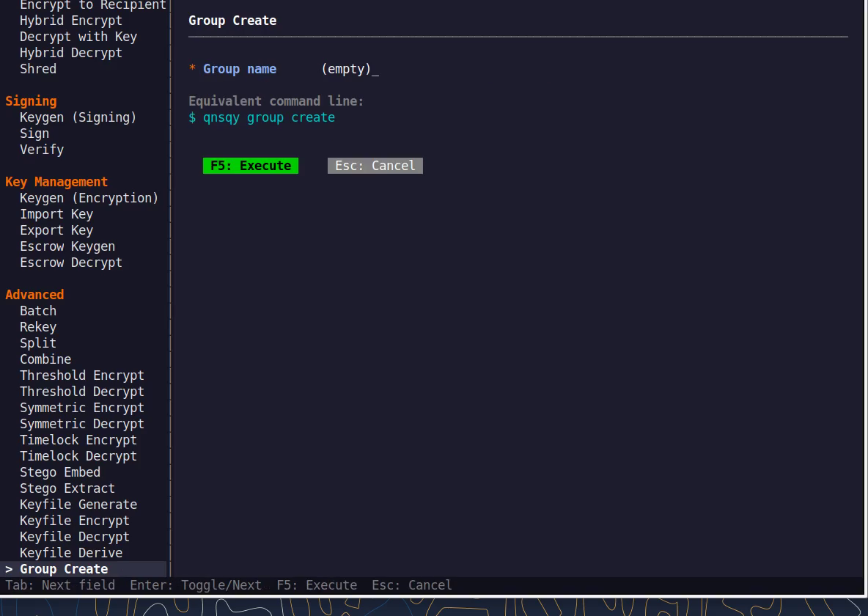
Task: Select Keyfile Derive item
Action: 71,552
